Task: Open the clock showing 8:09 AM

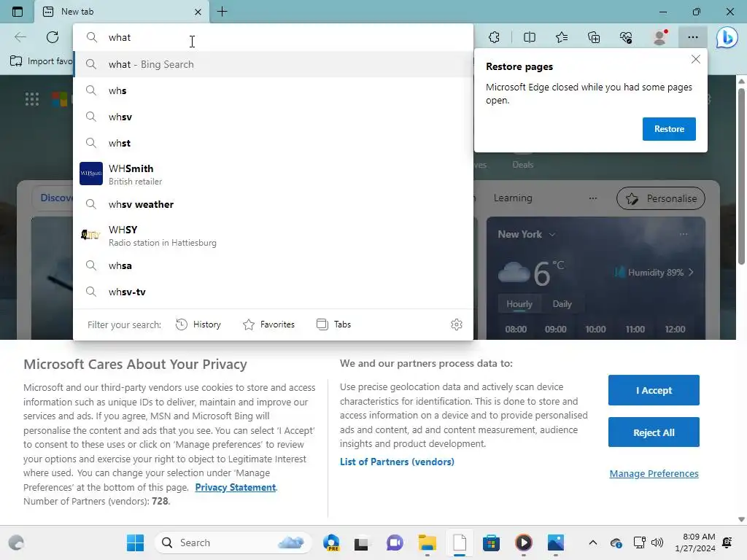Action: [x=695, y=542]
